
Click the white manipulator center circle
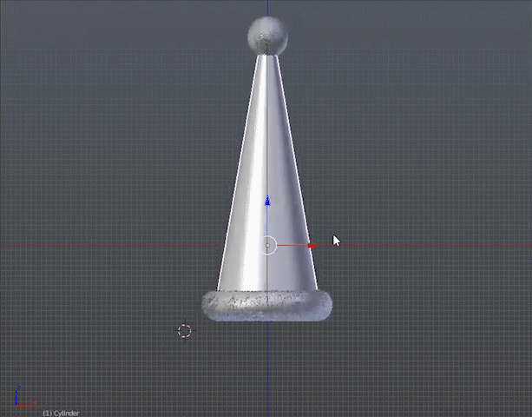click(x=267, y=245)
